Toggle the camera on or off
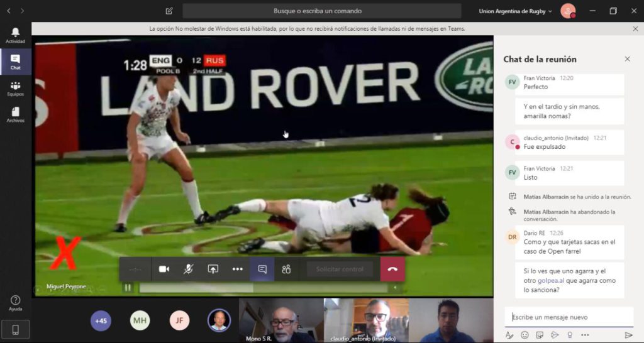The width and height of the screenshot is (644, 343). coord(164,269)
